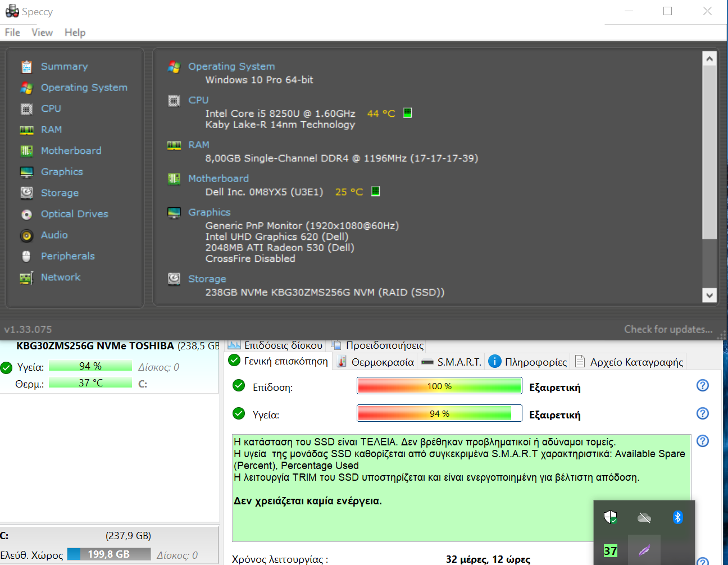Click the Peripherals mouse icon in sidebar
The height and width of the screenshot is (565, 728).
pyautogui.click(x=26, y=256)
